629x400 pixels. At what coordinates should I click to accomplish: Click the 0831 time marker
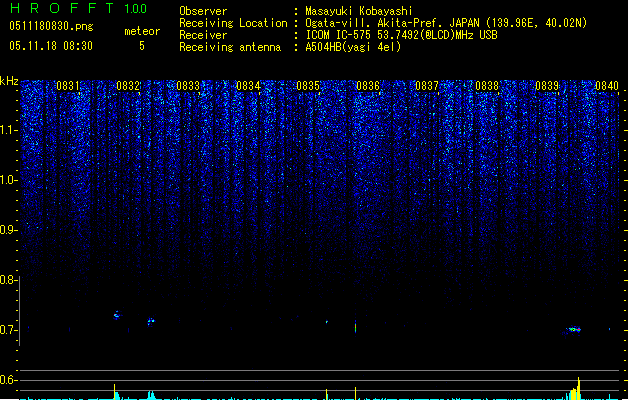click(68, 86)
